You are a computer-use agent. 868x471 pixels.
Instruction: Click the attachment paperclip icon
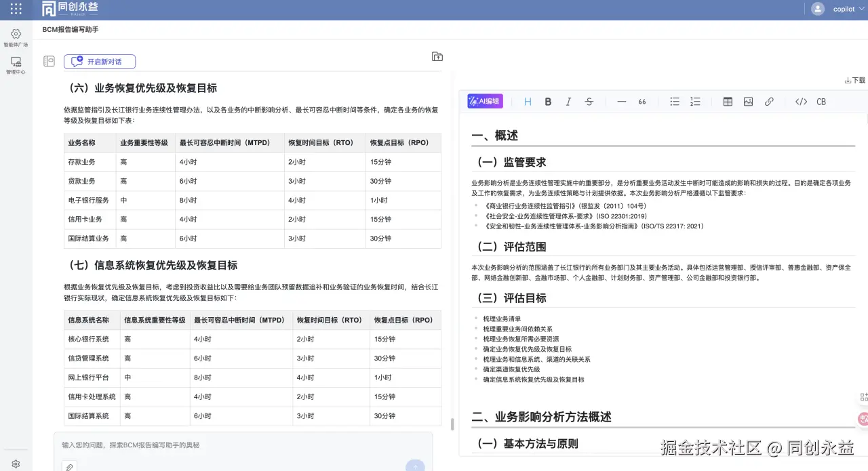pyautogui.click(x=69, y=466)
